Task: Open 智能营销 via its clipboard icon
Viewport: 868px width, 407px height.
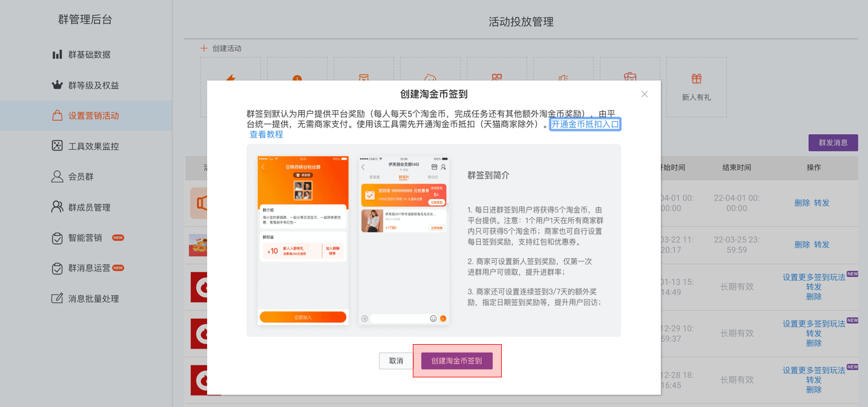Action: coord(57,238)
